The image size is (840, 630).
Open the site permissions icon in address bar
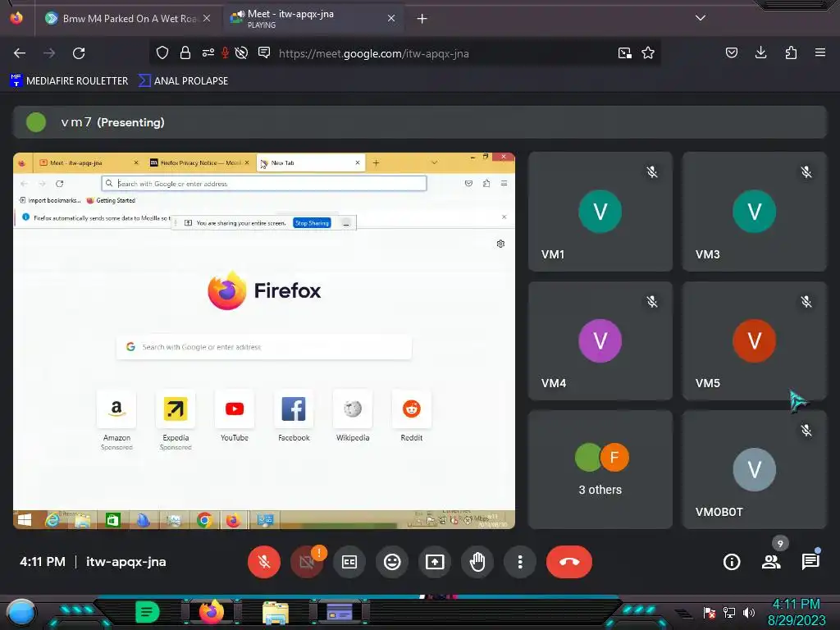pos(208,53)
